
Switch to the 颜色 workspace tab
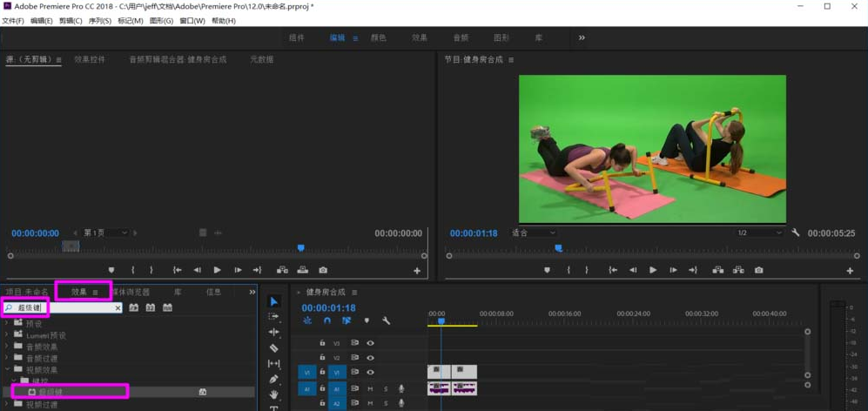click(x=379, y=38)
